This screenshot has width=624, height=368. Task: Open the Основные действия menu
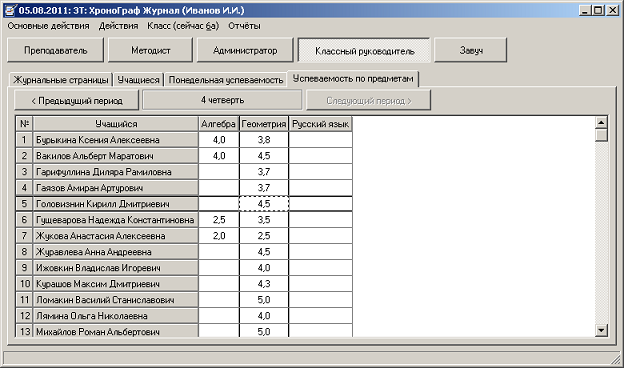coord(48,26)
